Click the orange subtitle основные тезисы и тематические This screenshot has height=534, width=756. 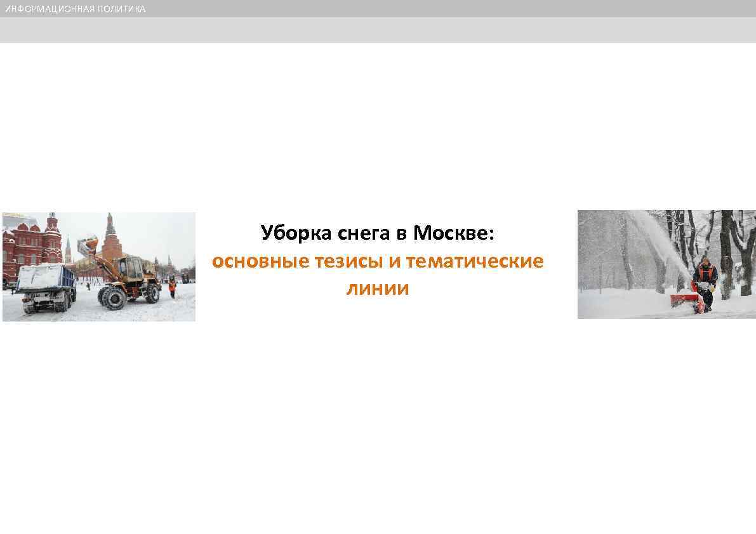coord(378,261)
